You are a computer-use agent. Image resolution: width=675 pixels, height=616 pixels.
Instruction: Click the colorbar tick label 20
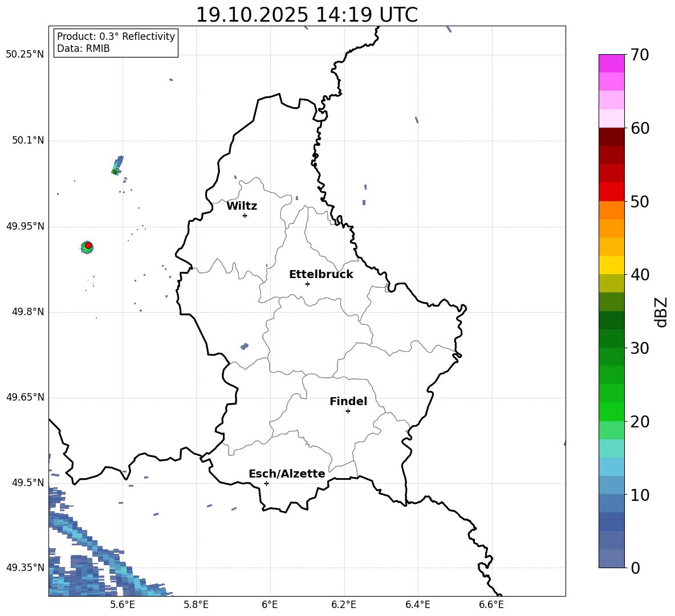coord(640,422)
